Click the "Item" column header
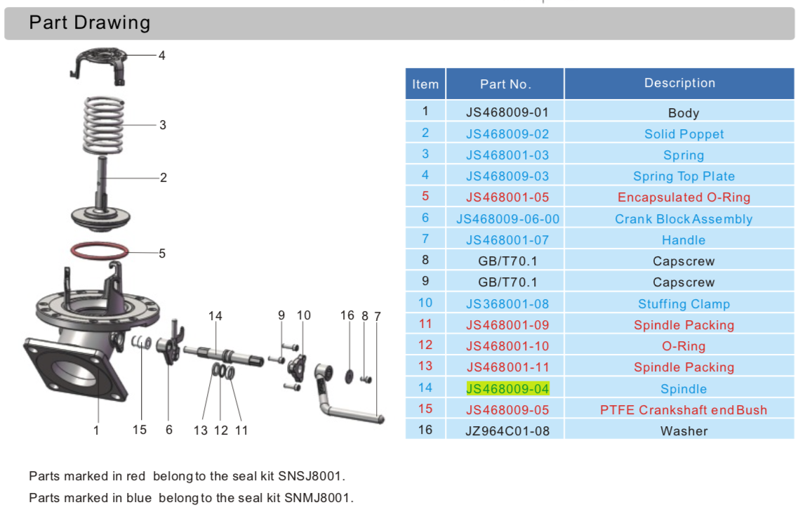The width and height of the screenshot is (812, 514). [x=425, y=84]
